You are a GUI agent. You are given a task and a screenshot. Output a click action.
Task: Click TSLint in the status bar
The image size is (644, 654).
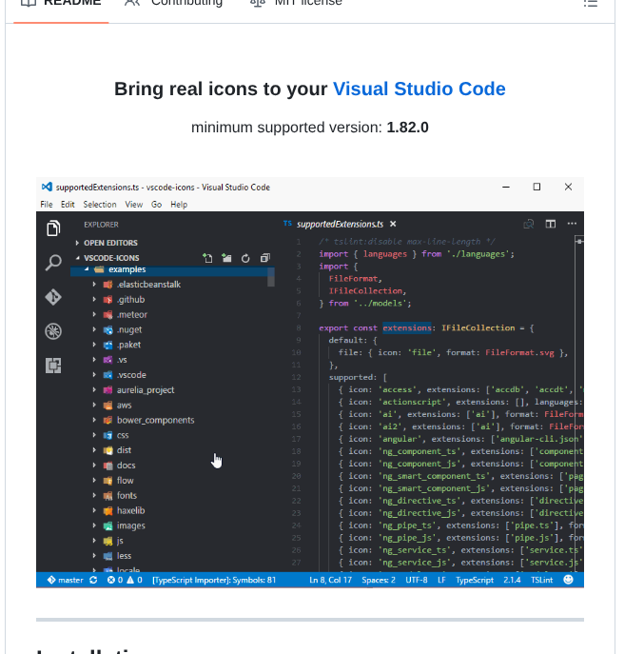541,580
